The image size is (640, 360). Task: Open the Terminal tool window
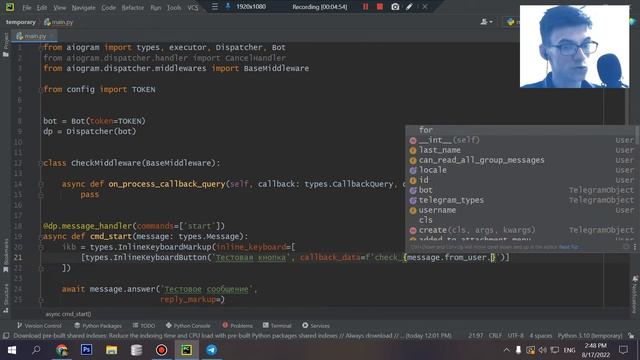[x=277, y=326]
